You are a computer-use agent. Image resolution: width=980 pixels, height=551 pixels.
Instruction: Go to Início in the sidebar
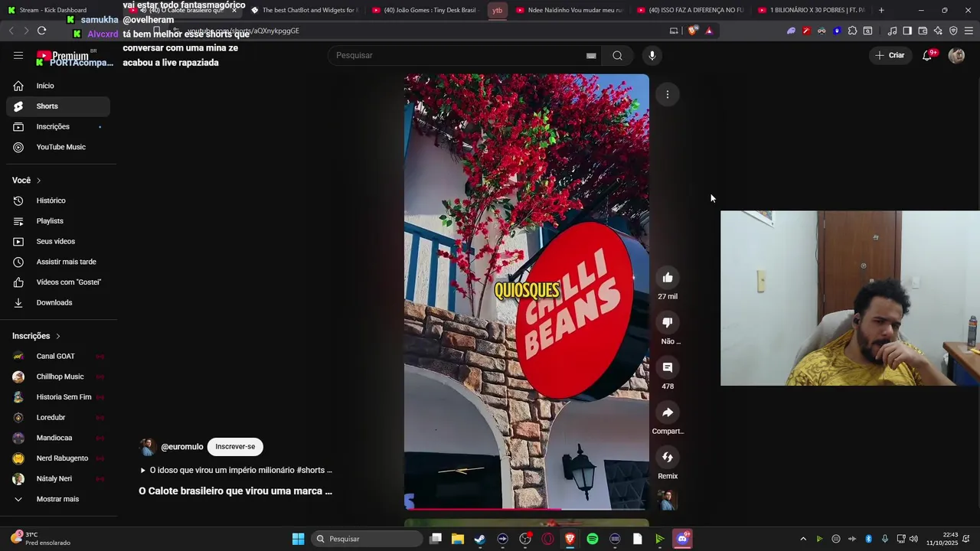point(58,86)
